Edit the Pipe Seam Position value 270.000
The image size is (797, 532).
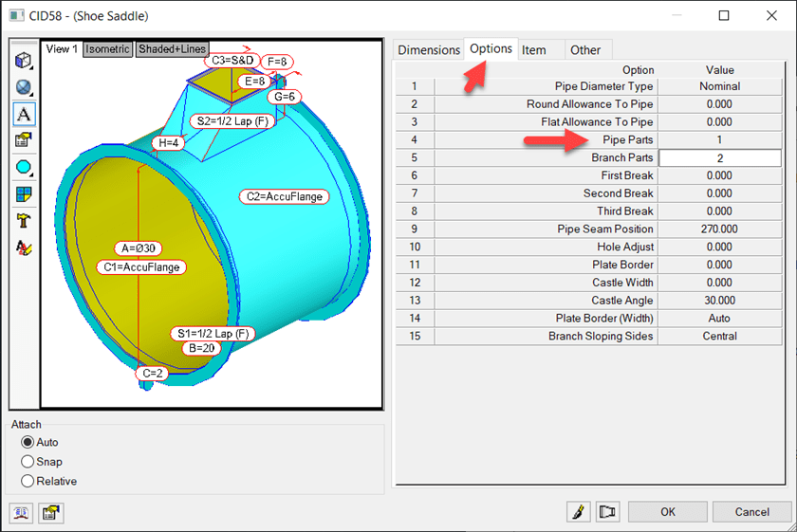[x=720, y=229]
